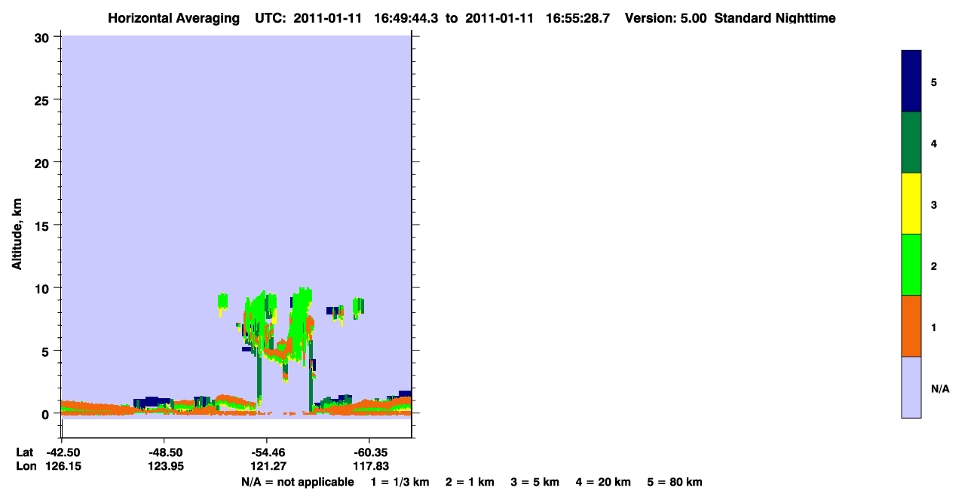Click the latitude value '-54.46'

tap(267, 452)
